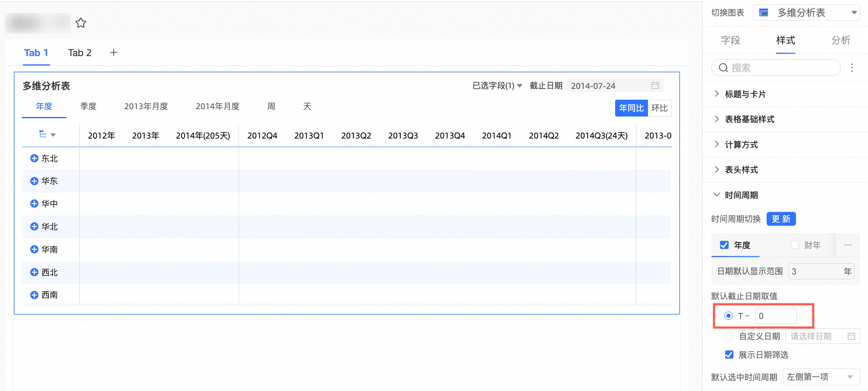Click the chart type icon in selector
Image resolution: width=868 pixels, height=391 pixels.
(764, 13)
